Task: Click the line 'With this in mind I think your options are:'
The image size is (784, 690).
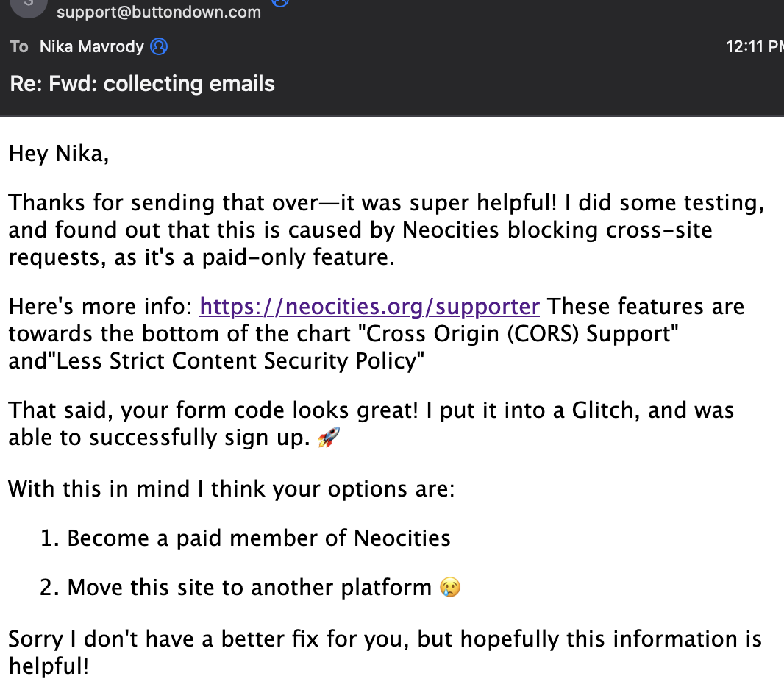Action: click(232, 489)
